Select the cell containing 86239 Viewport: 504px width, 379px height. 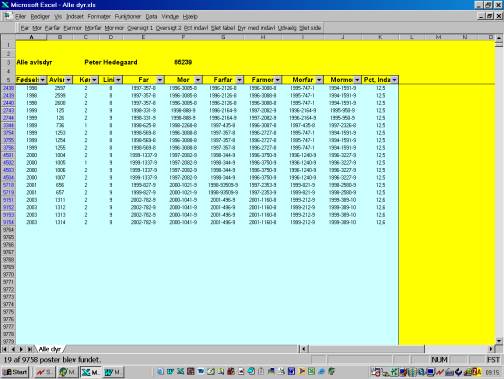click(183, 62)
